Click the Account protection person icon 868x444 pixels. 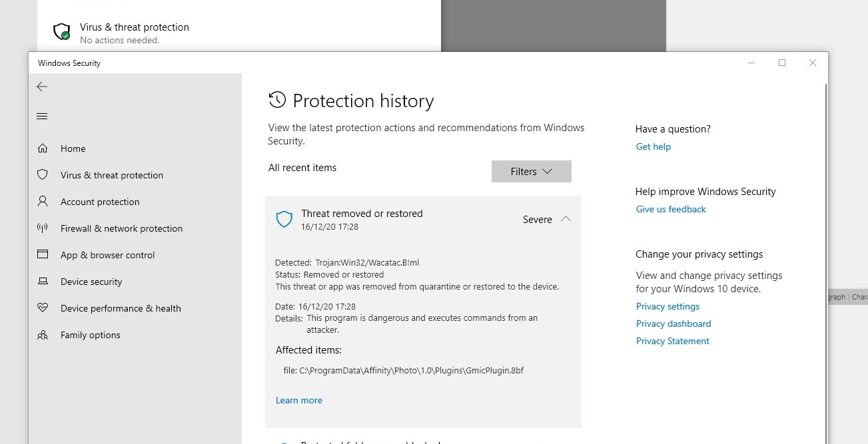pos(43,201)
